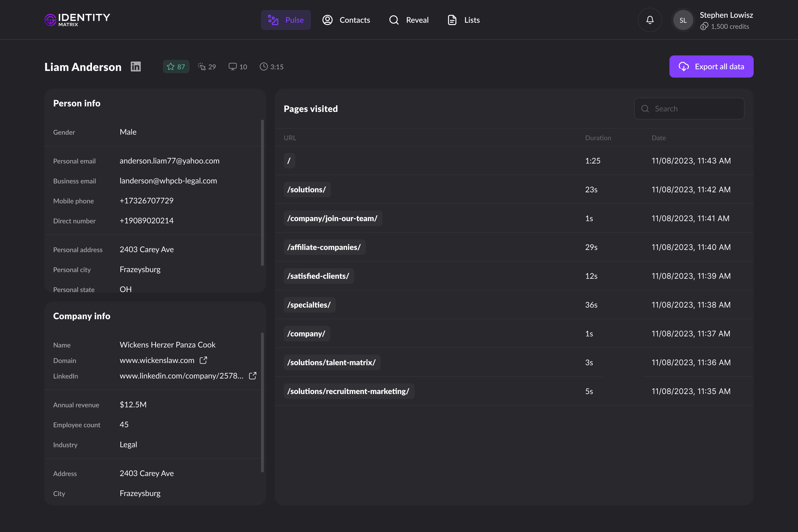
Task: Open the wickenslaw.com external link icon
Action: (x=203, y=360)
